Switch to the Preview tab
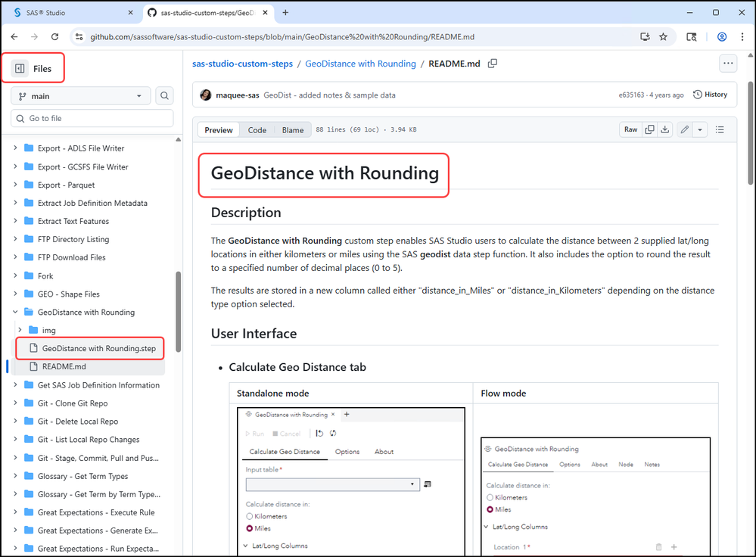756x557 pixels. 219,129
